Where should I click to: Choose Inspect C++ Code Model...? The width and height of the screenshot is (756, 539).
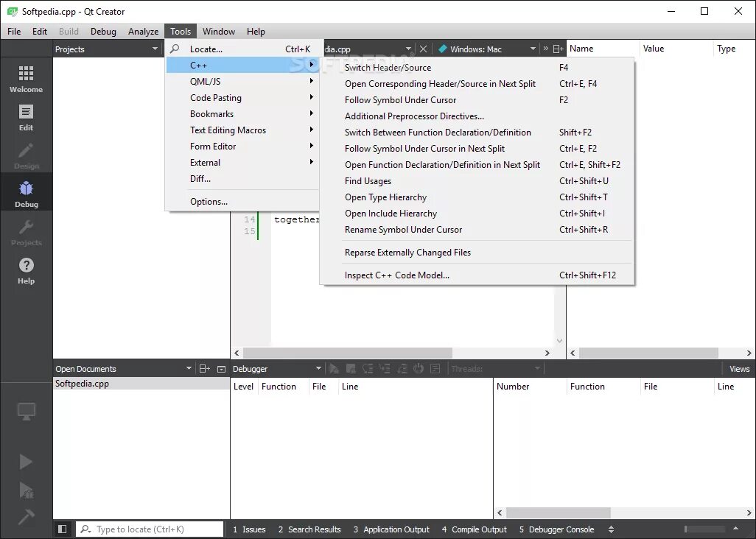click(477, 275)
